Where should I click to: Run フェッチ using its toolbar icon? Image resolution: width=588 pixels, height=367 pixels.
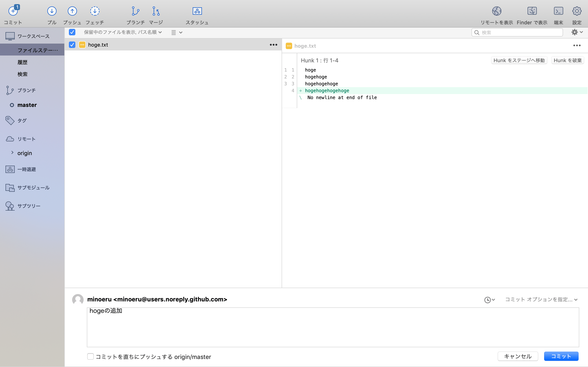(95, 11)
